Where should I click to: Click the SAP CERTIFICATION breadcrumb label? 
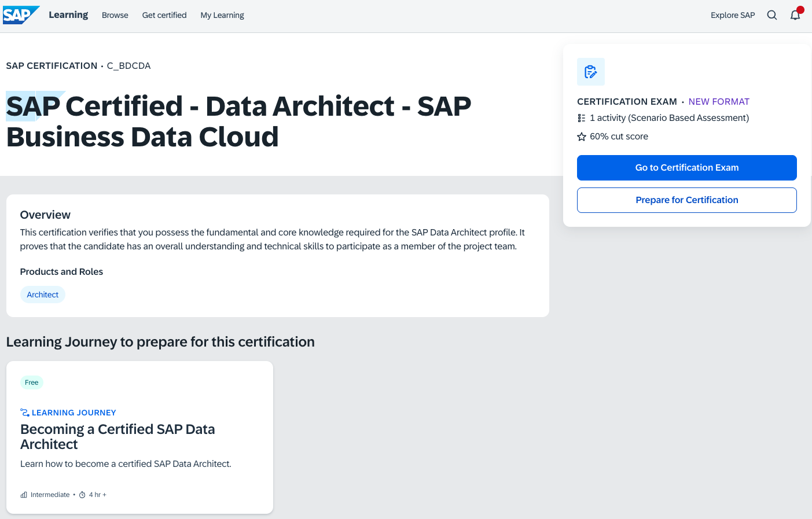click(52, 66)
